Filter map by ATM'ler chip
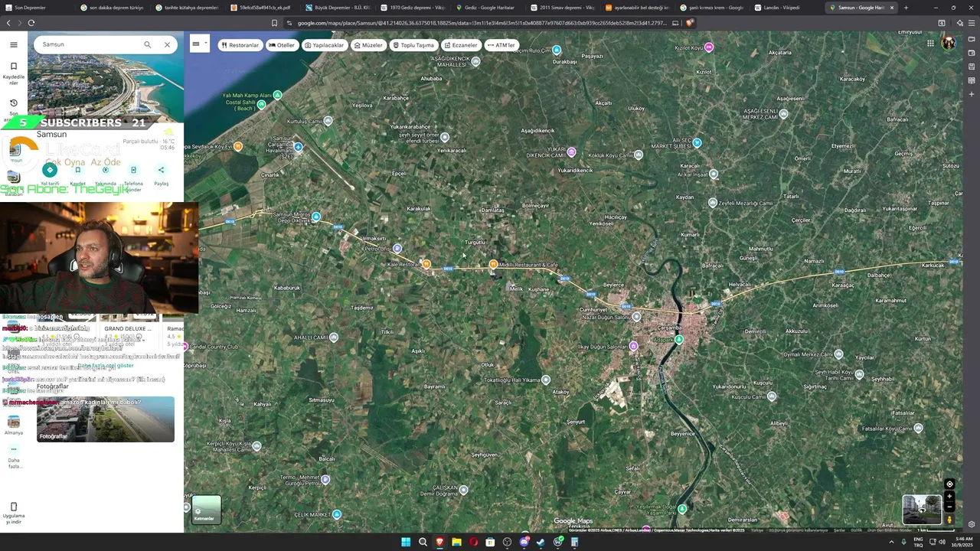This screenshot has width=980, height=551. [x=501, y=45]
